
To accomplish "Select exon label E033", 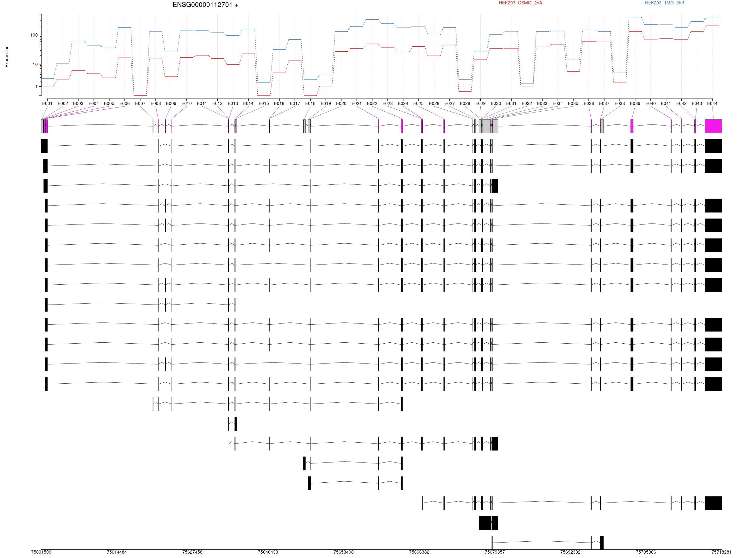I will tap(542, 104).
